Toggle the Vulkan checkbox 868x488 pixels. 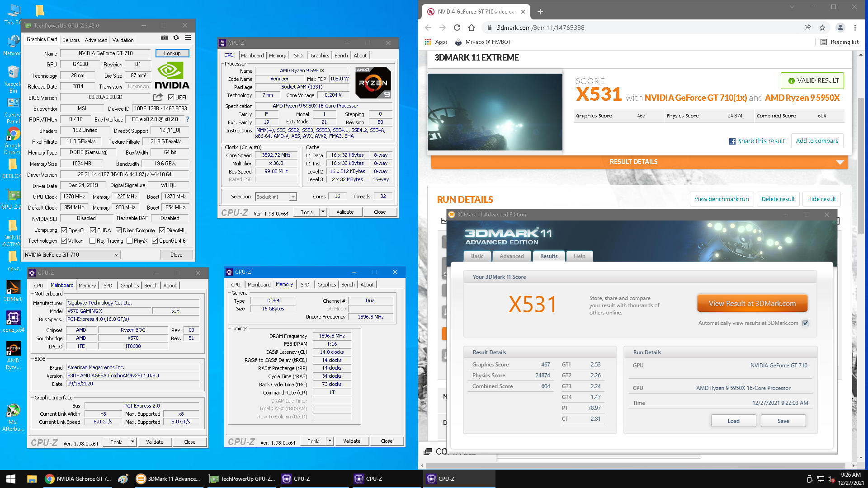64,241
